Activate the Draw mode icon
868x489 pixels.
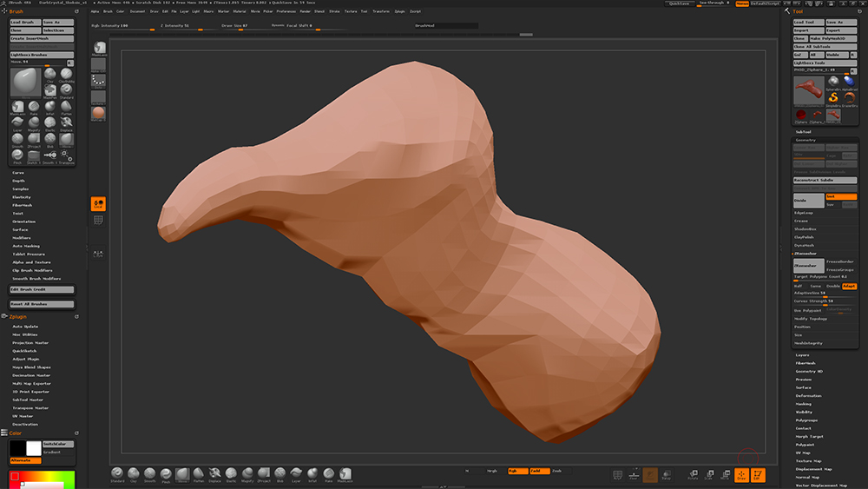click(741, 475)
